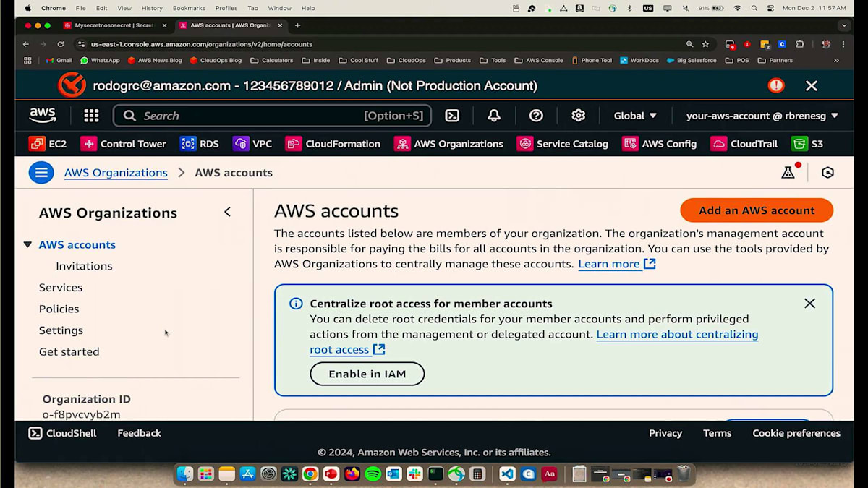This screenshot has width=868, height=488.
Task: Open AWS Config shortcut
Action: click(660, 144)
